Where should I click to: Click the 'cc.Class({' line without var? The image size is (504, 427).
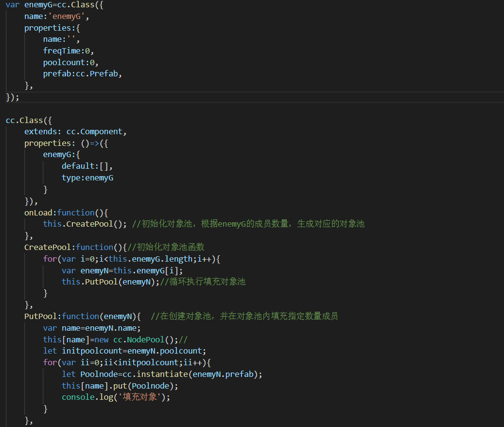(x=29, y=120)
